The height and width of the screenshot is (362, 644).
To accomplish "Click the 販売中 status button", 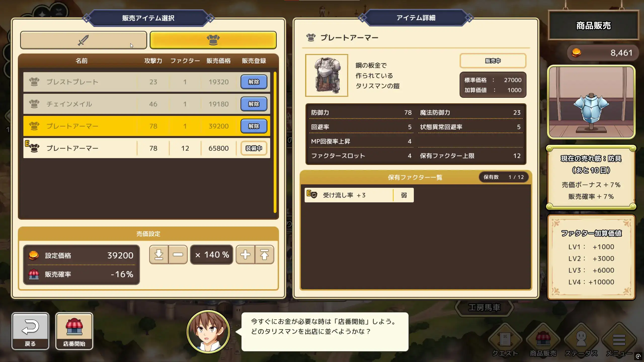I will [x=493, y=61].
